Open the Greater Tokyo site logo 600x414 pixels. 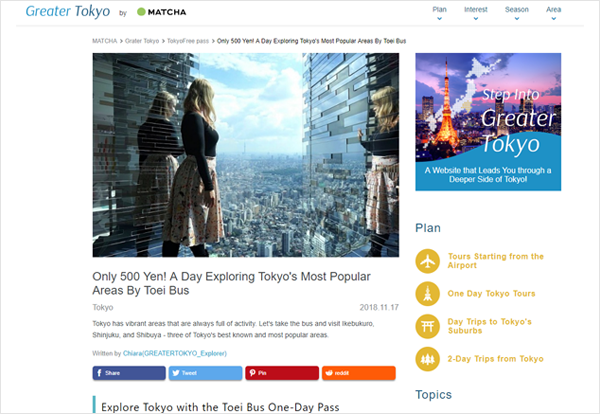coord(68,11)
